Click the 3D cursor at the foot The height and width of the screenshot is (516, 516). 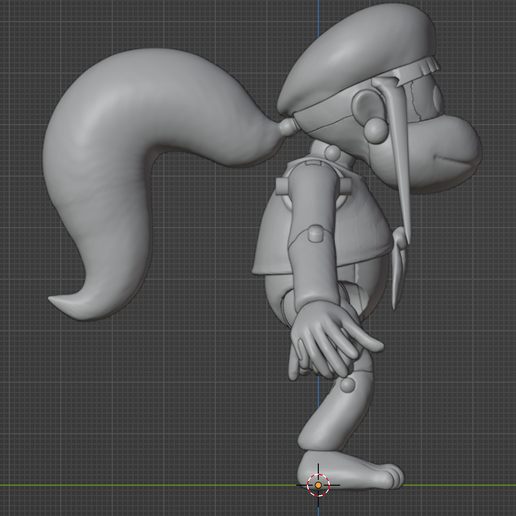(318, 485)
